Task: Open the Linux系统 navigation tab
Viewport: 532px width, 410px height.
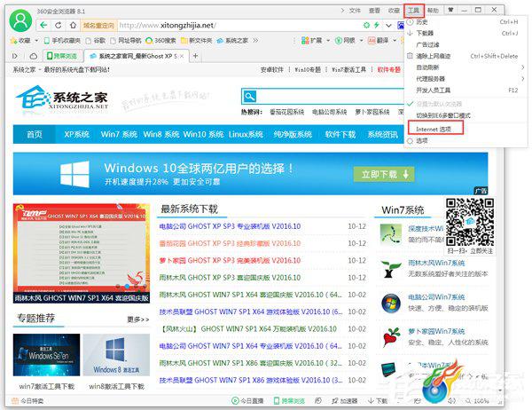Action: pyautogui.click(x=246, y=135)
